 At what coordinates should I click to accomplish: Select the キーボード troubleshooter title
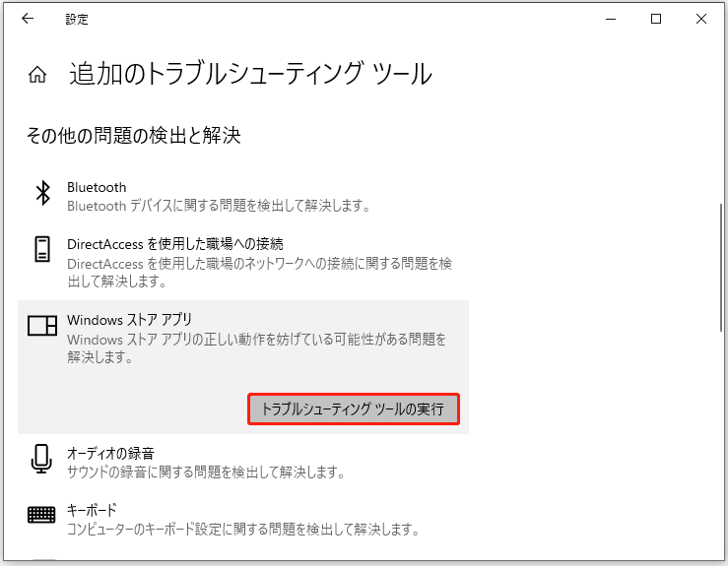click(x=92, y=510)
